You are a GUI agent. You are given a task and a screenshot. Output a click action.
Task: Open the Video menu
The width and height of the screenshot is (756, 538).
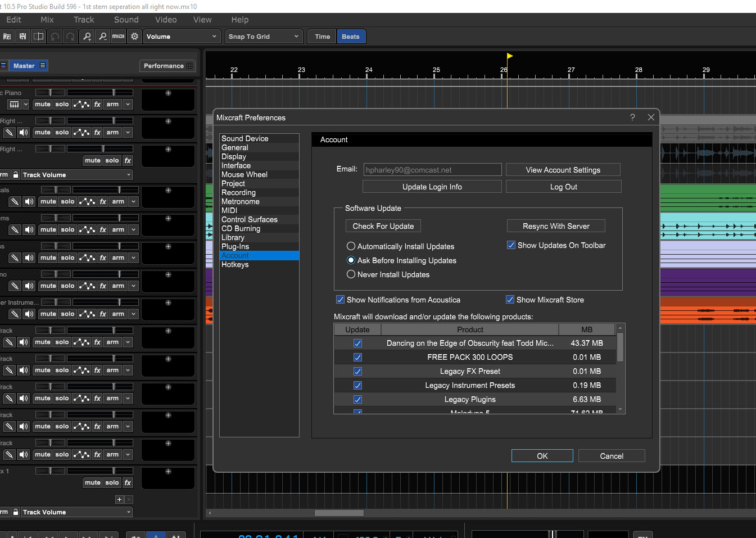pyautogui.click(x=166, y=20)
